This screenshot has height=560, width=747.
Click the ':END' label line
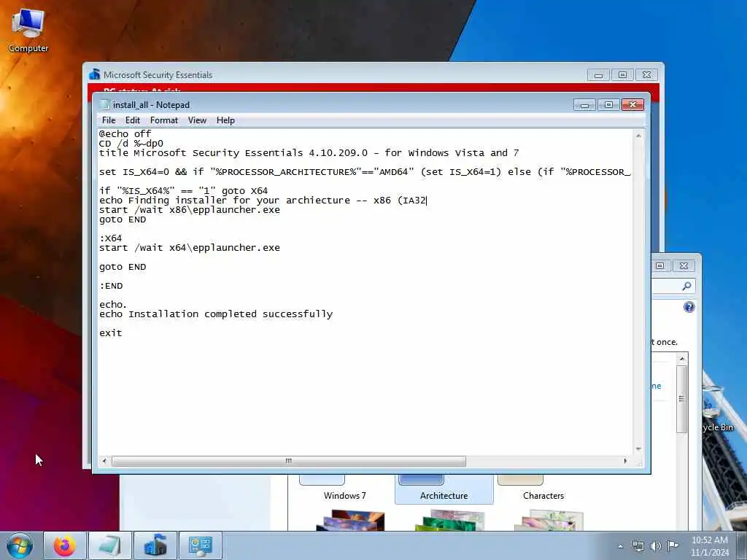[111, 286]
